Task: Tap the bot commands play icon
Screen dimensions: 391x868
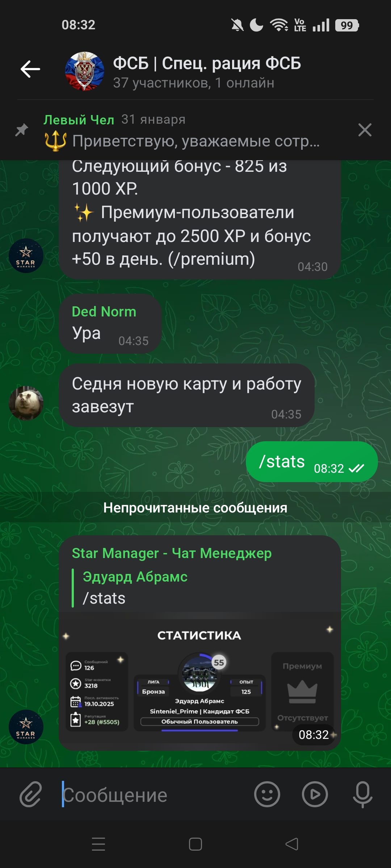Action: (315, 795)
